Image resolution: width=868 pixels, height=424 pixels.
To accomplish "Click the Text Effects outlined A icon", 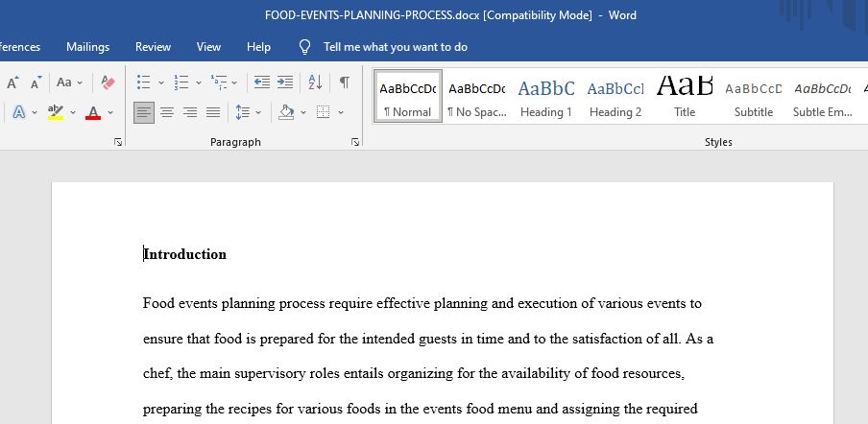I will (19, 113).
